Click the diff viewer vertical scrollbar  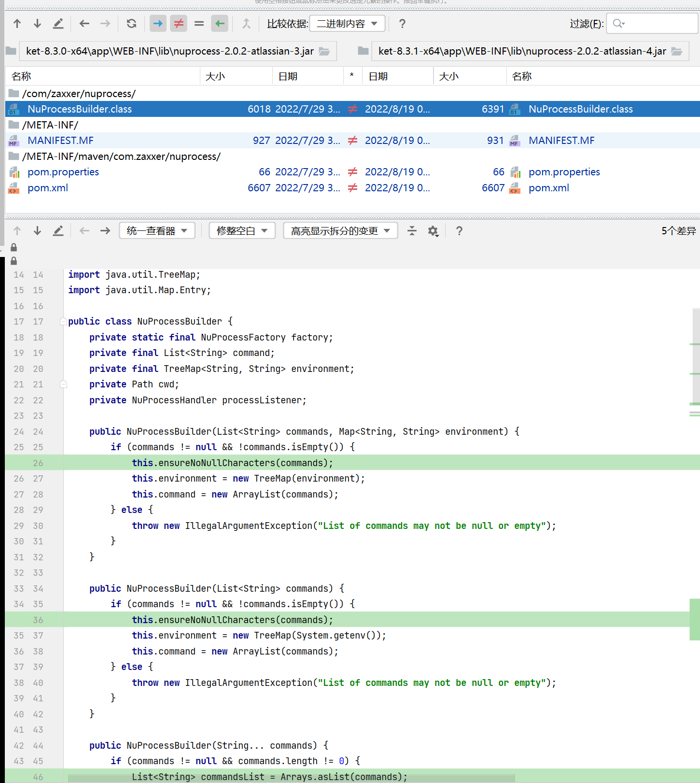(x=696, y=357)
